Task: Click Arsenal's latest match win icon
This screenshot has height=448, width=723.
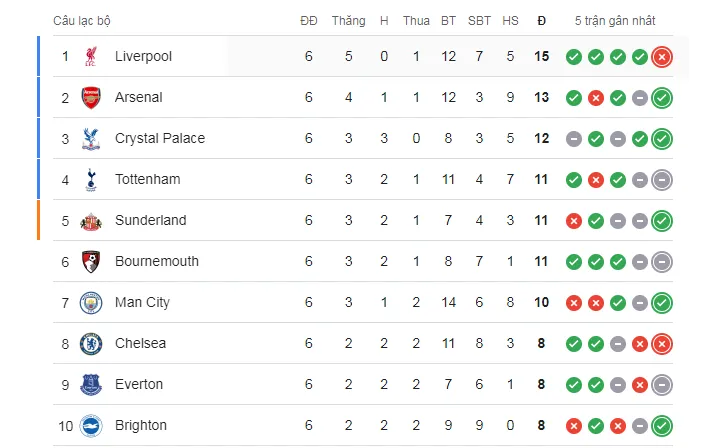Action: [x=661, y=98]
